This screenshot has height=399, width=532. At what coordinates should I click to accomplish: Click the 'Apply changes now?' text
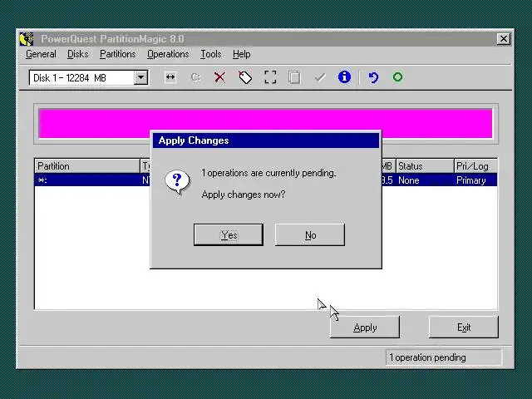click(244, 195)
